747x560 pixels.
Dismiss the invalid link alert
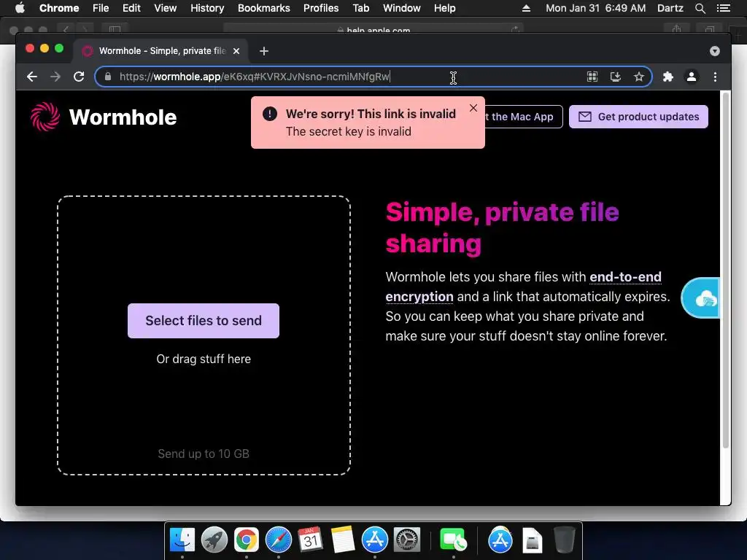coord(473,108)
